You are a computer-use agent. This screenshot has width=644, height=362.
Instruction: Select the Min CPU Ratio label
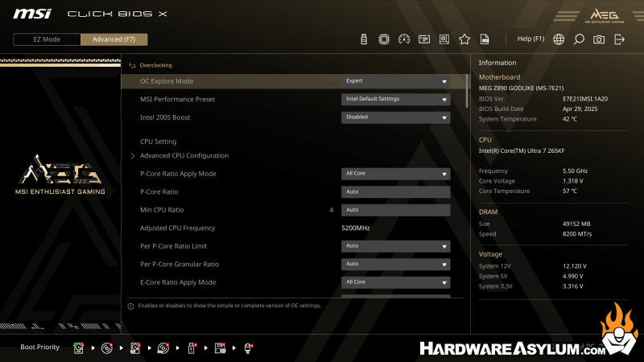coord(162,210)
